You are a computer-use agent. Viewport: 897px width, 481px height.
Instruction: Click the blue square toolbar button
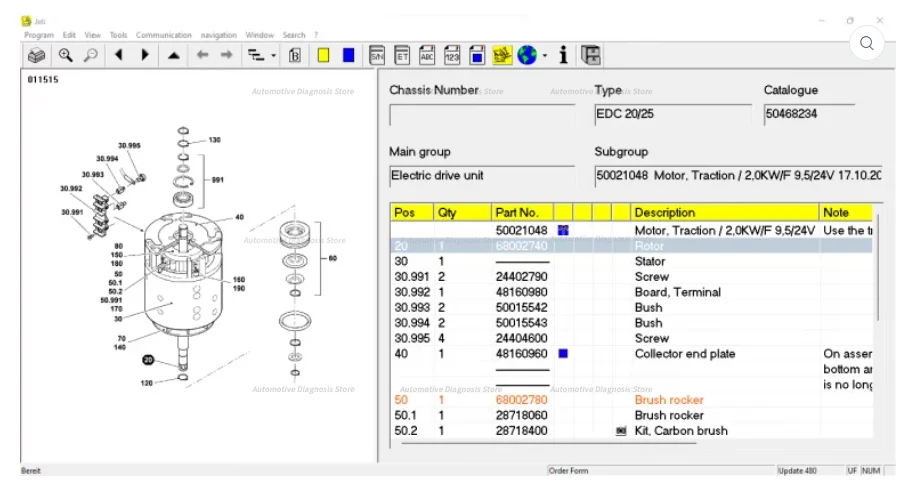pyautogui.click(x=348, y=56)
